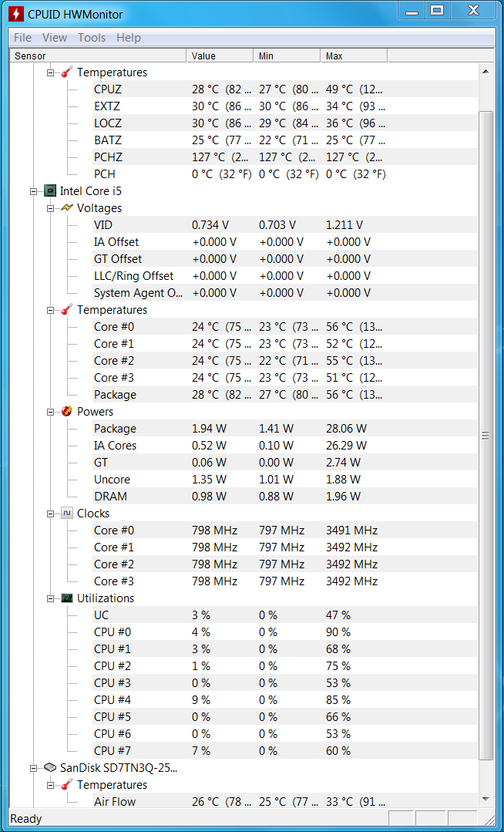
Task: Click the flame Powers icon
Action: pyautogui.click(x=67, y=411)
